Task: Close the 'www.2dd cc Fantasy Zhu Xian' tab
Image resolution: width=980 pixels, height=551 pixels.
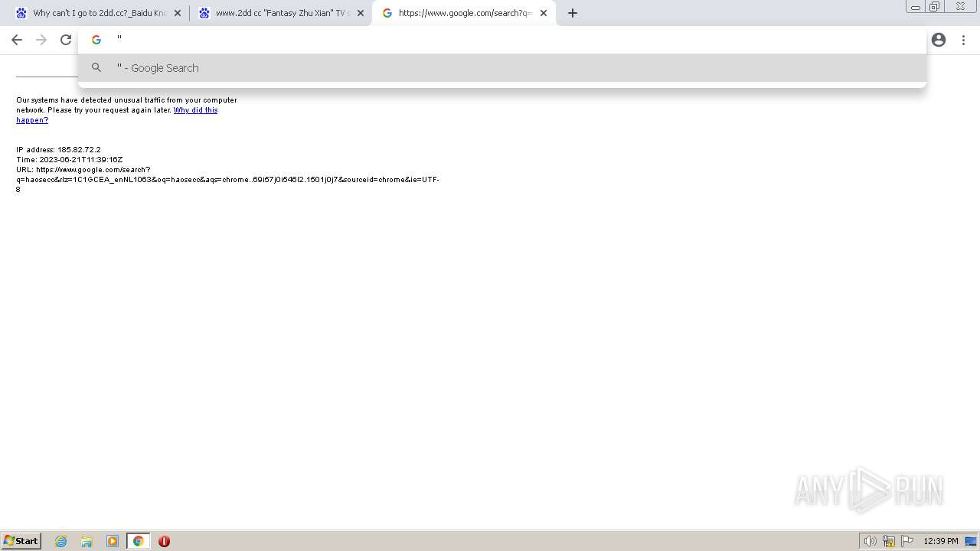Action: click(x=361, y=13)
